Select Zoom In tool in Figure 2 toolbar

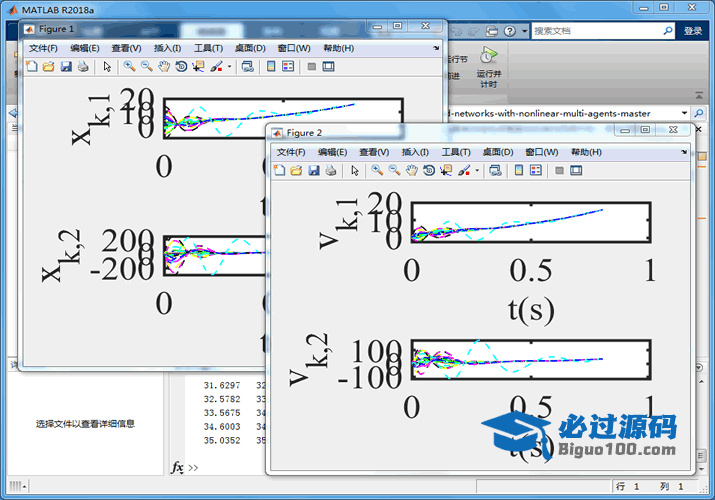click(x=377, y=170)
